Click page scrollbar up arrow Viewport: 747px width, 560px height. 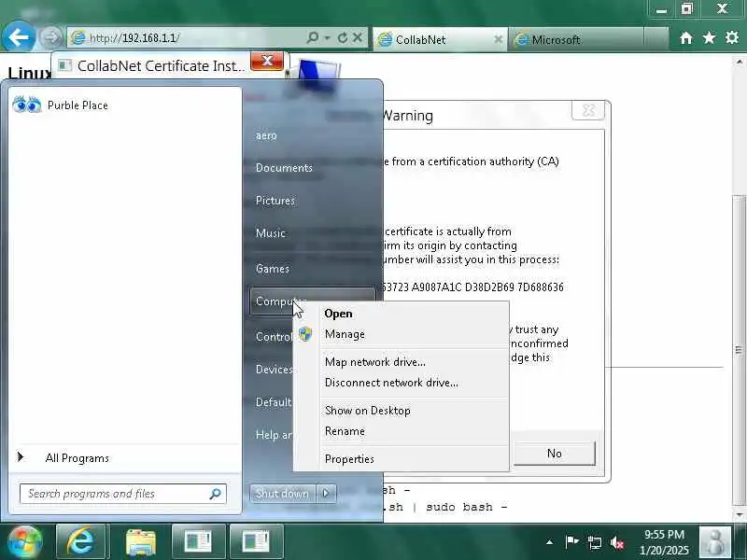tap(739, 62)
